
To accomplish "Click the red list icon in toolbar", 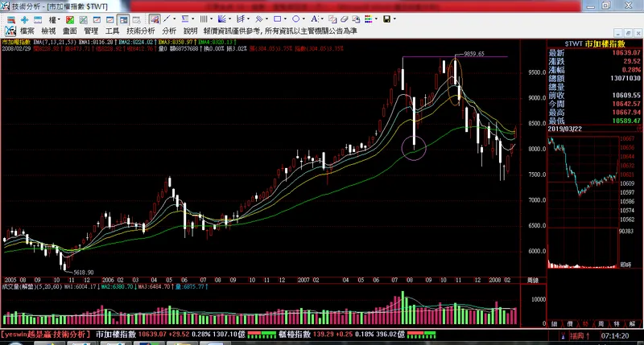I will [11, 19].
